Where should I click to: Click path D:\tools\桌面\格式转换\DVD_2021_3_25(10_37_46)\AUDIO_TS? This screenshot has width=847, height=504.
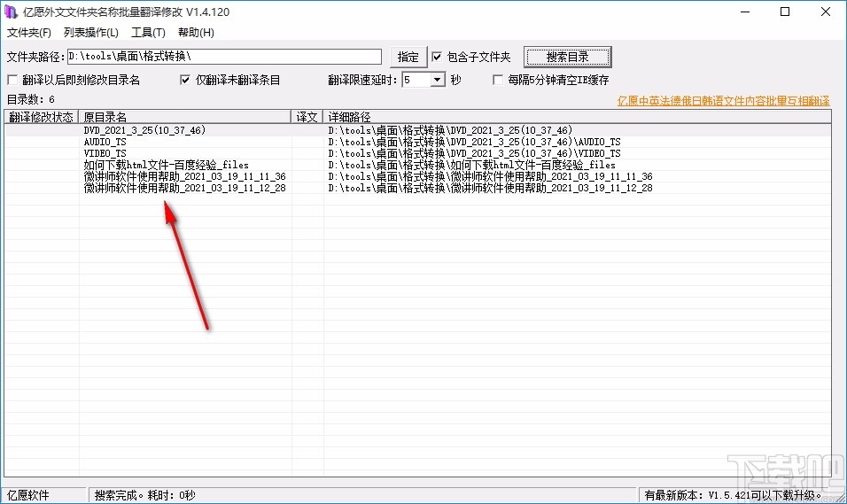click(x=474, y=142)
